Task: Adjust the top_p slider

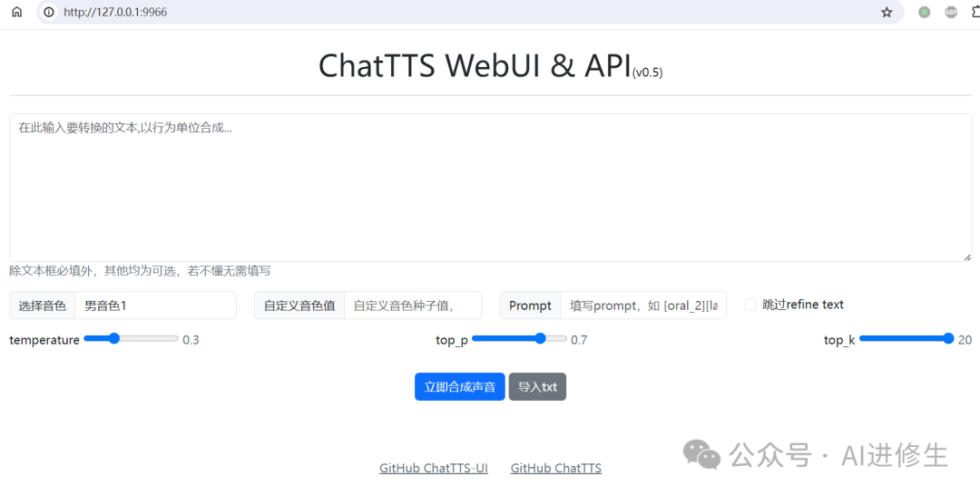Action: coord(519,338)
